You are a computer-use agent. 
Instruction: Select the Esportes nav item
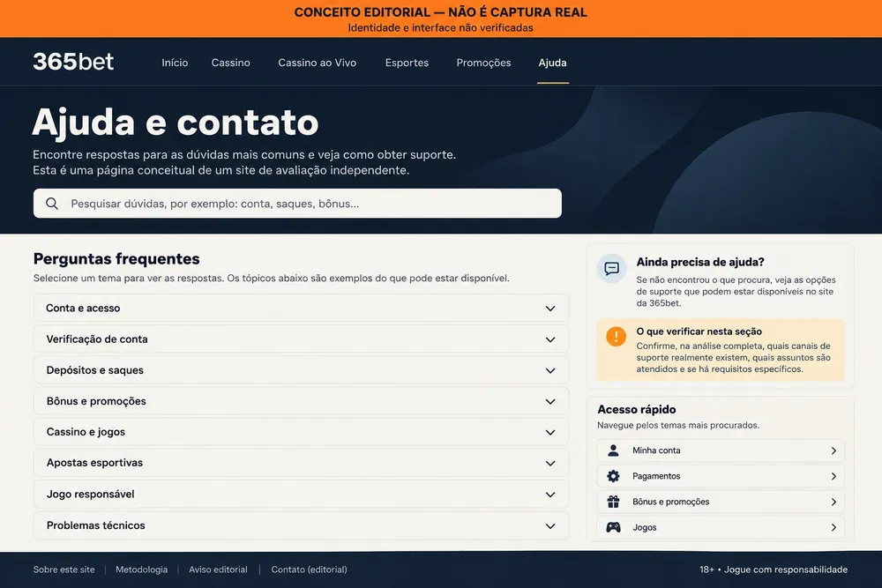click(407, 63)
